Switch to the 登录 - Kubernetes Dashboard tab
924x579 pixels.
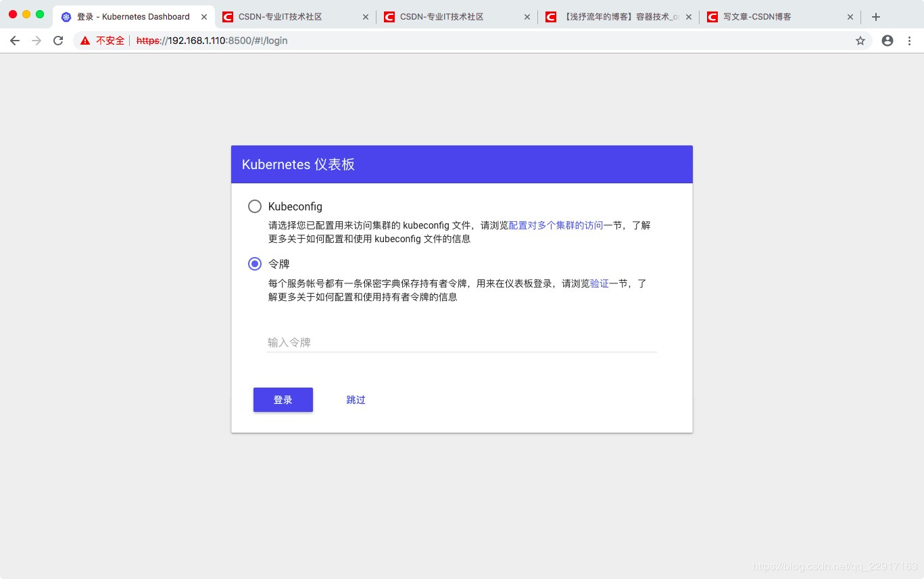tap(134, 17)
